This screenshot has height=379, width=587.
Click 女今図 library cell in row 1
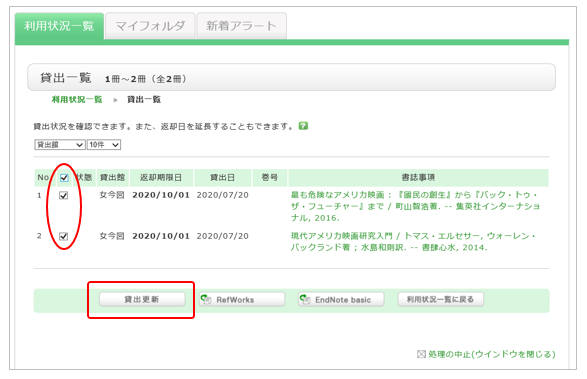click(112, 195)
